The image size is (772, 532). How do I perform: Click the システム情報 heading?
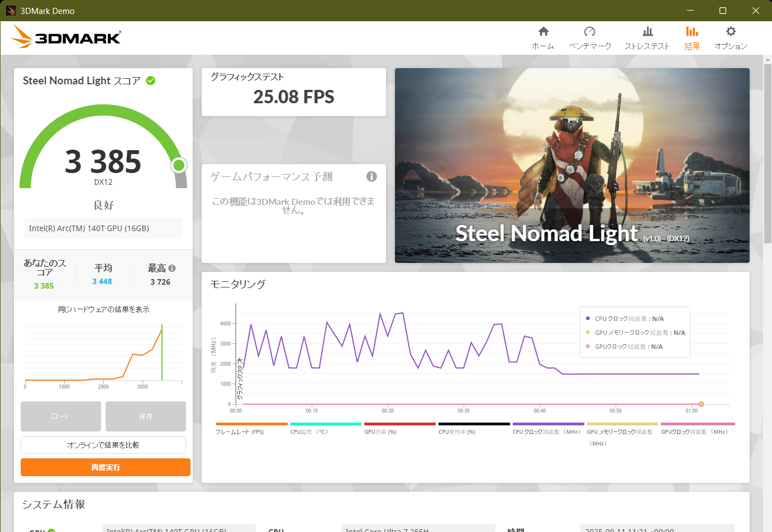54,504
